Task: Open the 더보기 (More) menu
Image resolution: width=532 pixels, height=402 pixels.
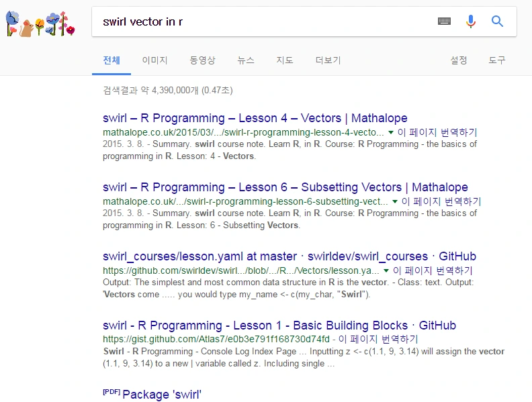Action: point(328,60)
